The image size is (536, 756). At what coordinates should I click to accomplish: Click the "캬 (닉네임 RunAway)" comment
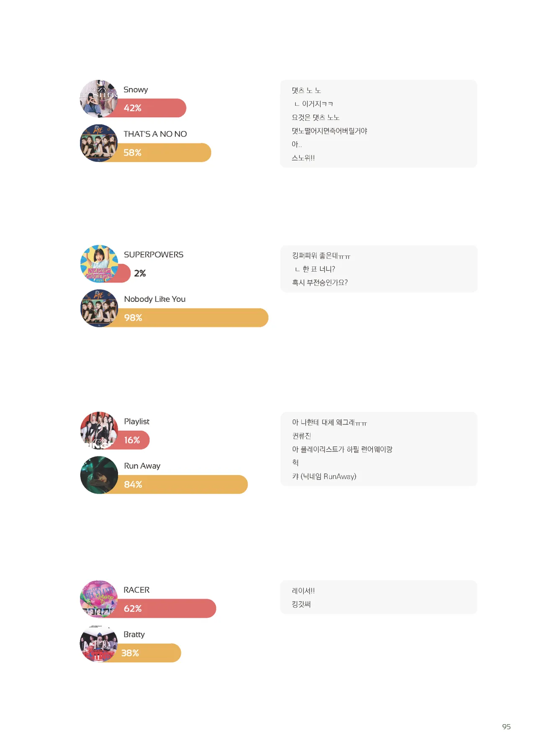pyautogui.click(x=324, y=476)
